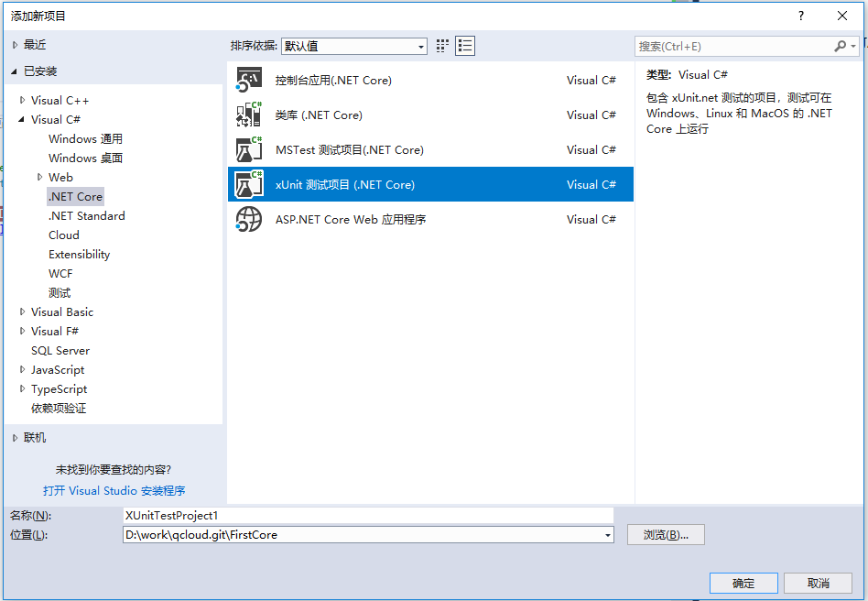Open the 位置 path dropdown arrow

click(x=608, y=535)
